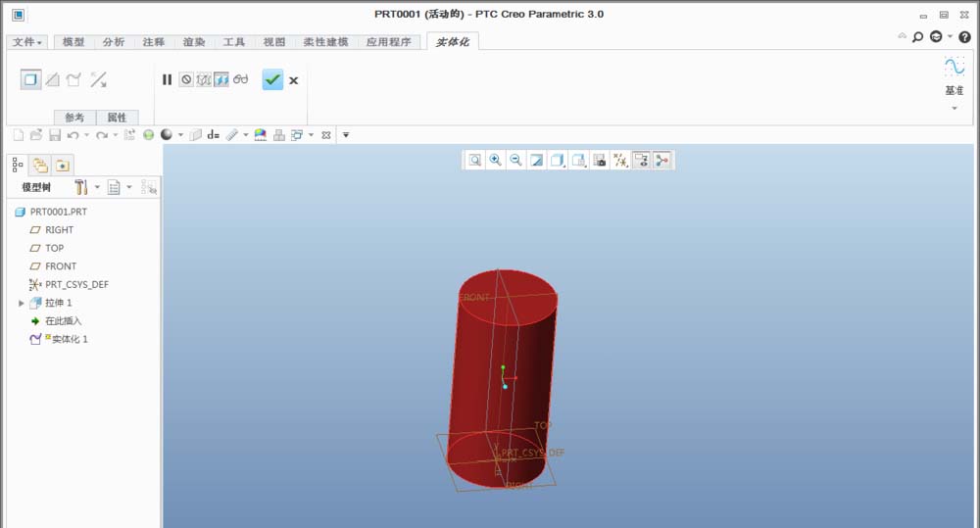Click the green sphere icon in quick toolbar

pos(148,135)
